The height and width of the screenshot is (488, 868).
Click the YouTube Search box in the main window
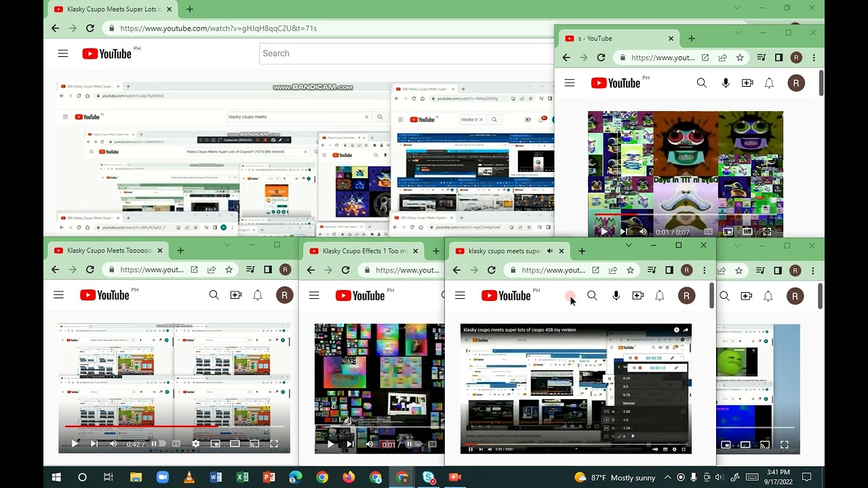[407, 54]
